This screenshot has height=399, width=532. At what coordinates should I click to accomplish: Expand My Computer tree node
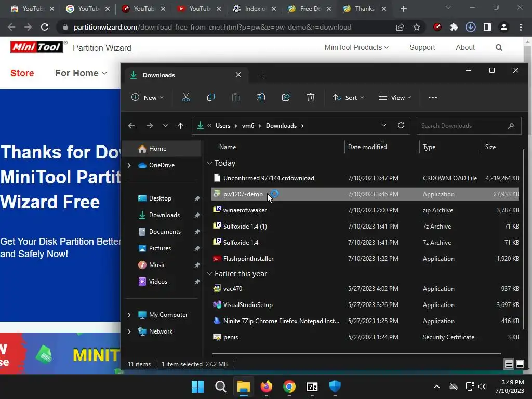[x=129, y=315]
